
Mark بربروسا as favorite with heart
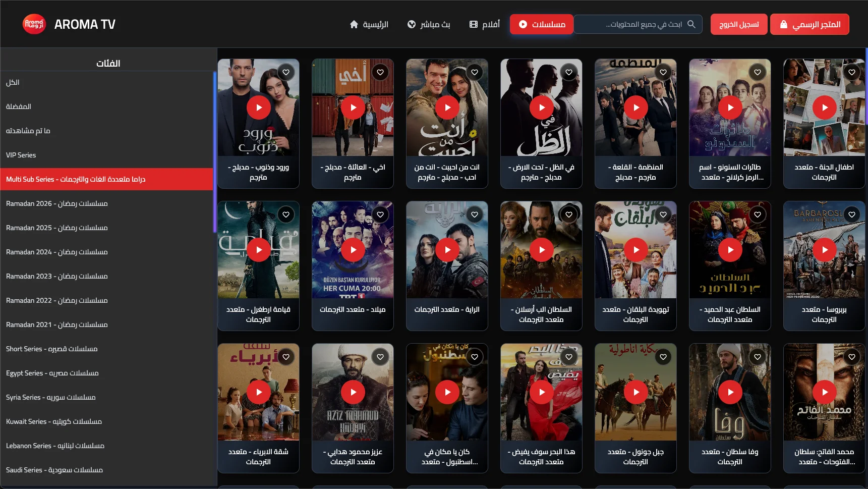pyautogui.click(x=852, y=214)
